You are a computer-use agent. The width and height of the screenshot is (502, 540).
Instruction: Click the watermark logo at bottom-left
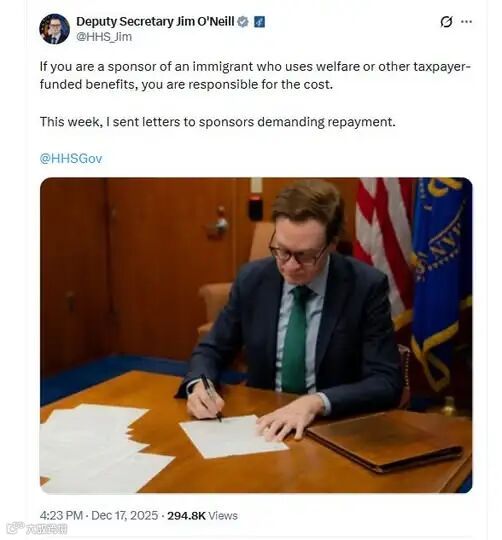point(14,528)
